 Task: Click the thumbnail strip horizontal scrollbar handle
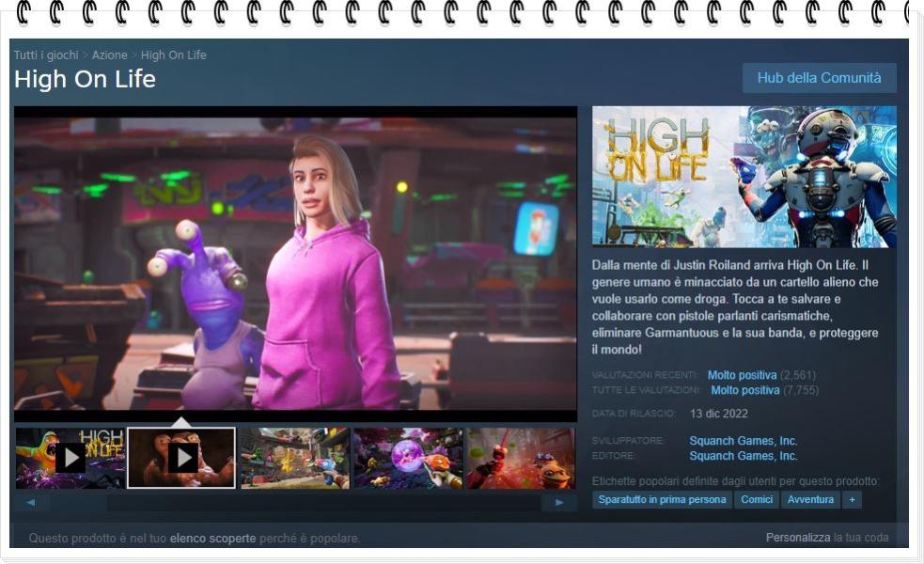(79, 503)
